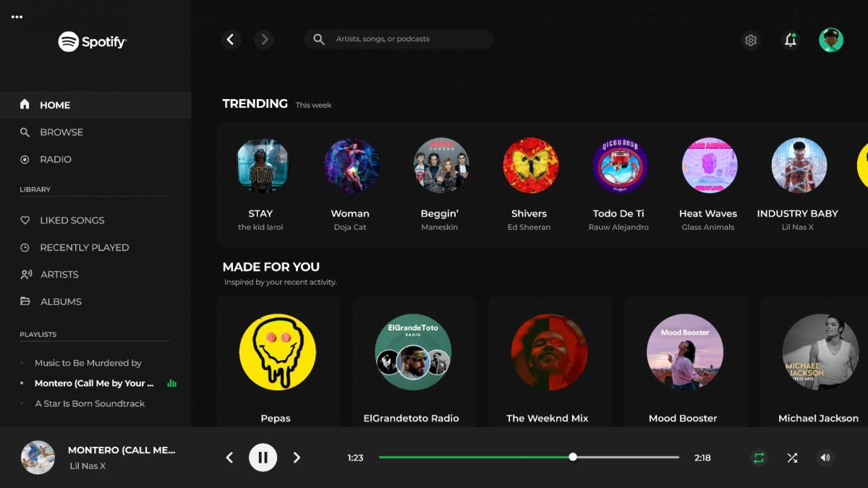Viewport: 868px width, 488px height.
Task: Click the forward navigation chevron
Action: pos(264,40)
